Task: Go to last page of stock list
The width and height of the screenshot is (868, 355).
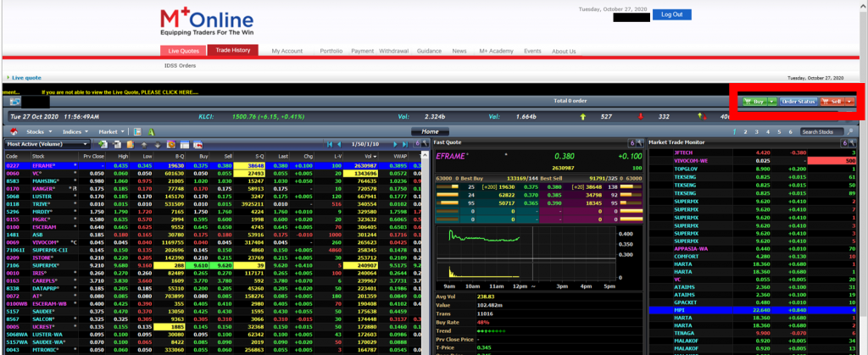Action: click(404, 144)
